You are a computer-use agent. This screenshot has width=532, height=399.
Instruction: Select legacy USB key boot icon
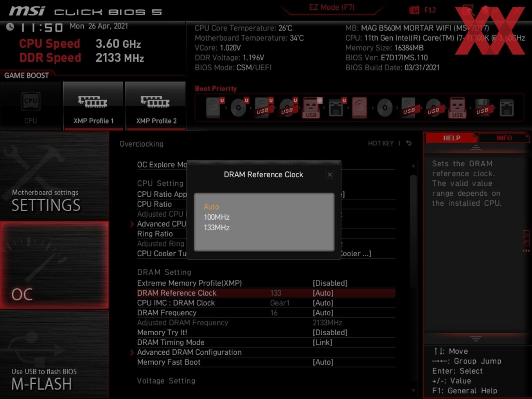(458, 108)
